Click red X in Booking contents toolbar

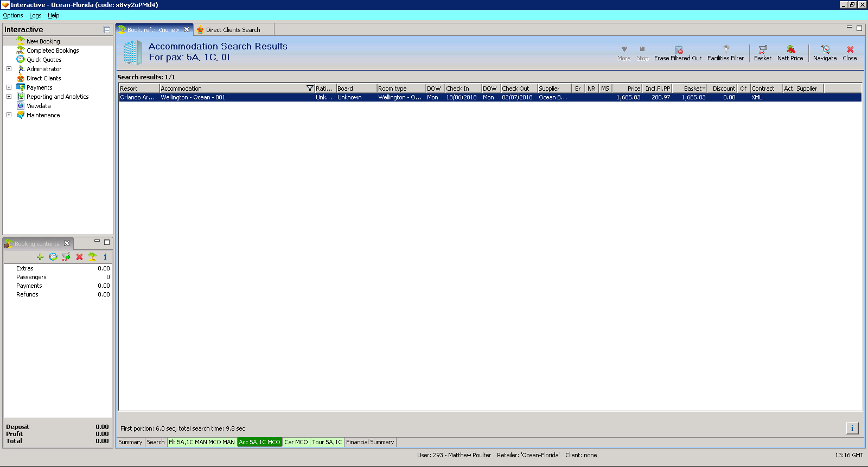[79, 257]
